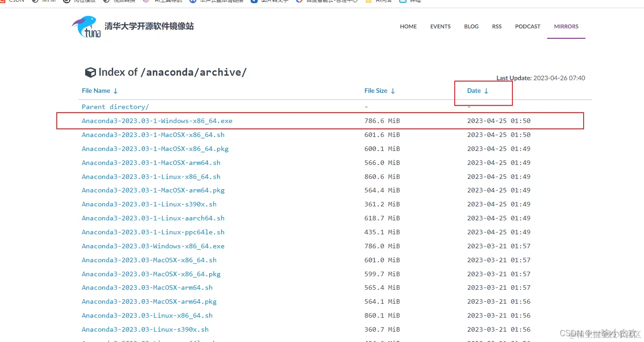644x342 pixels.
Task: Download Anaconda3-2023.03-1-MacOSX-arm64.sh
Action: click(151, 163)
